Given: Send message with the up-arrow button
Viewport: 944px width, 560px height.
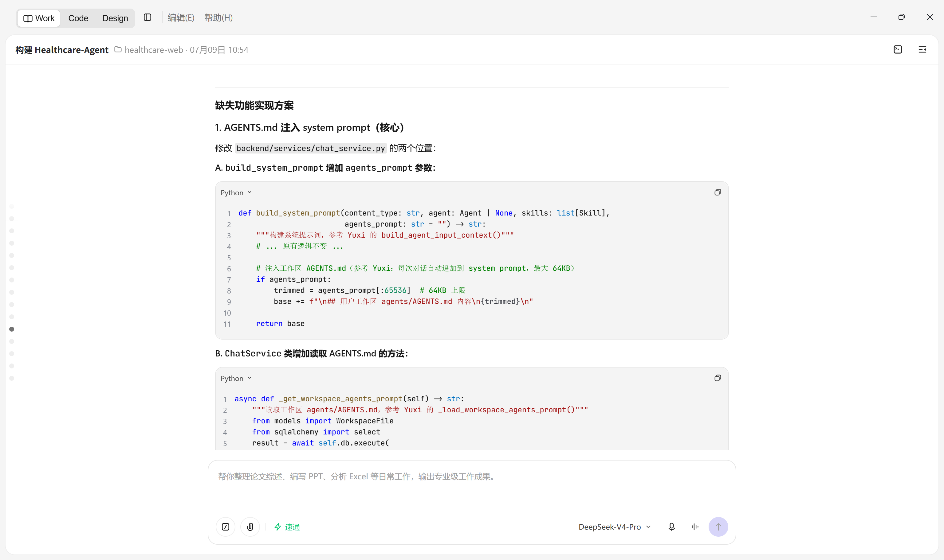Looking at the screenshot, I should coord(718,527).
